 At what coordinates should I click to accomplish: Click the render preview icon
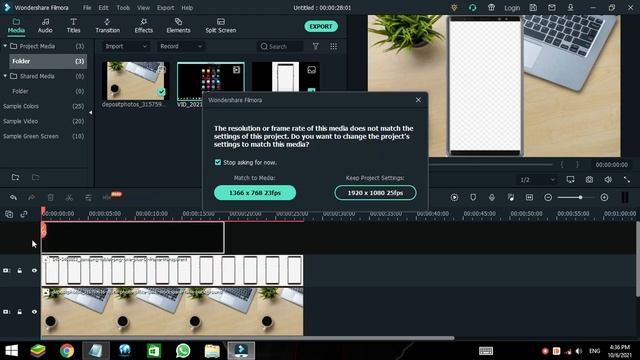pos(454,198)
